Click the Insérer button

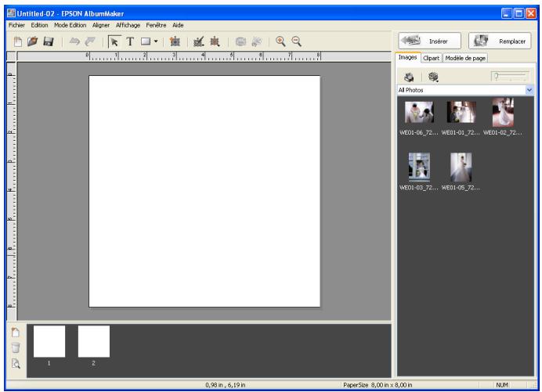click(430, 41)
